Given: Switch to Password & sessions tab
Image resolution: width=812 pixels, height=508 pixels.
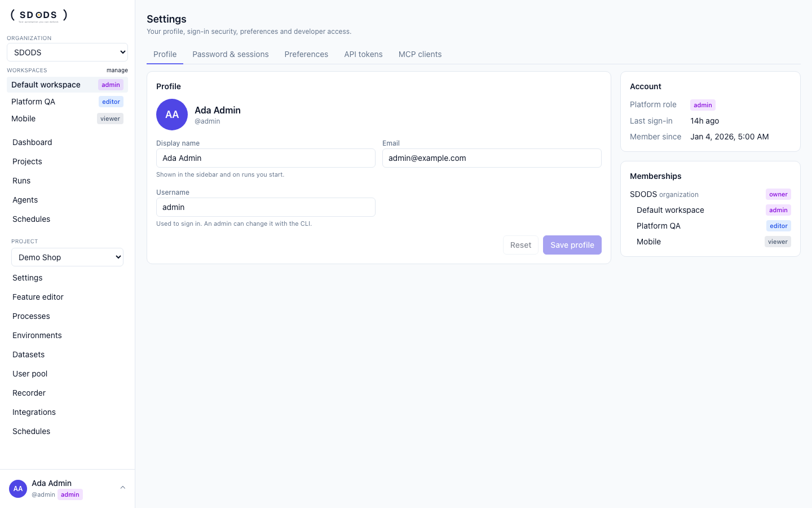Looking at the screenshot, I should pyautogui.click(x=231, y=54).
